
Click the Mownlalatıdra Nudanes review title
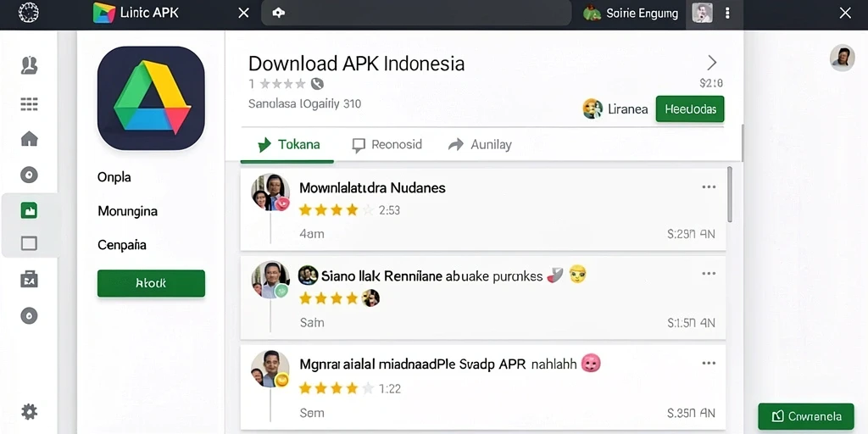[372, 187]
